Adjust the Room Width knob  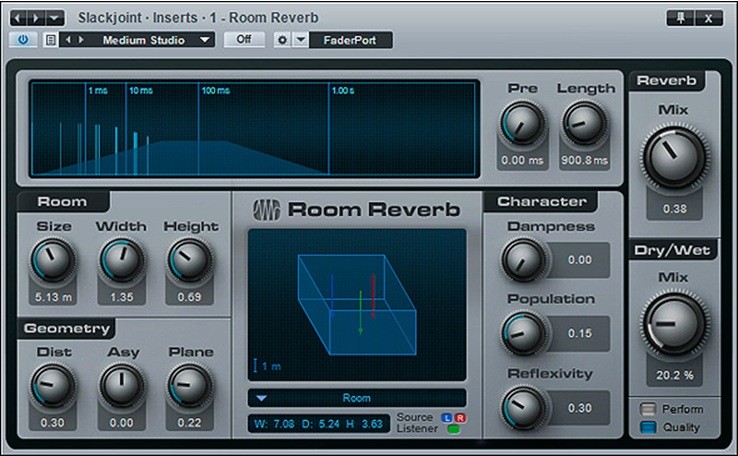pyautogui.click(x=121, y=260)
